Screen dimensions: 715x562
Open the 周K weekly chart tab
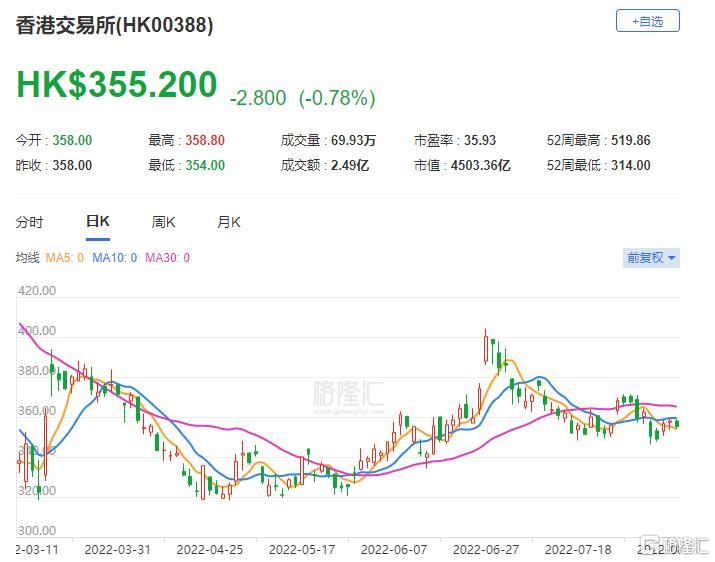(x=163, y=222)
